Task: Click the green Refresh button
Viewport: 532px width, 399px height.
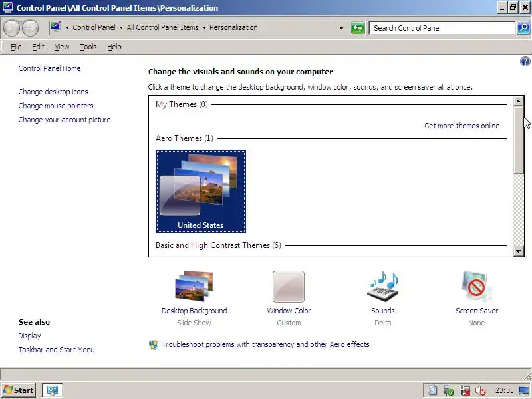Action: pyautogui.click(x=358, y=28)
